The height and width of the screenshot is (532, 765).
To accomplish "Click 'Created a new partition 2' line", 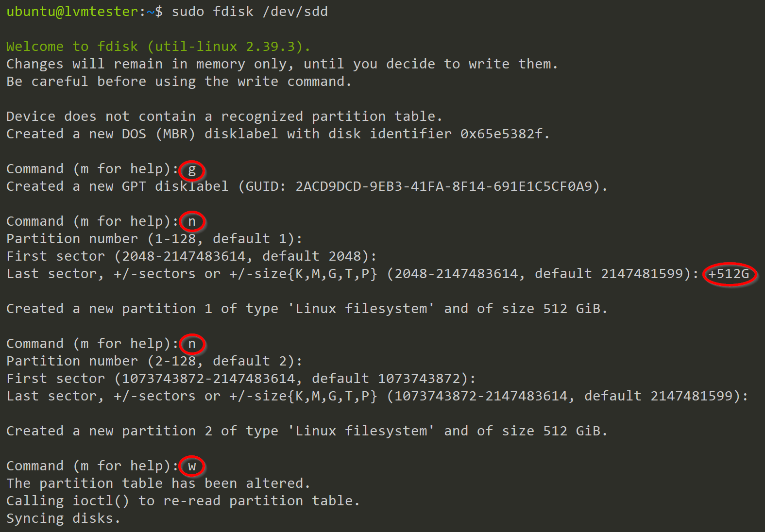I will click(307, 431).
